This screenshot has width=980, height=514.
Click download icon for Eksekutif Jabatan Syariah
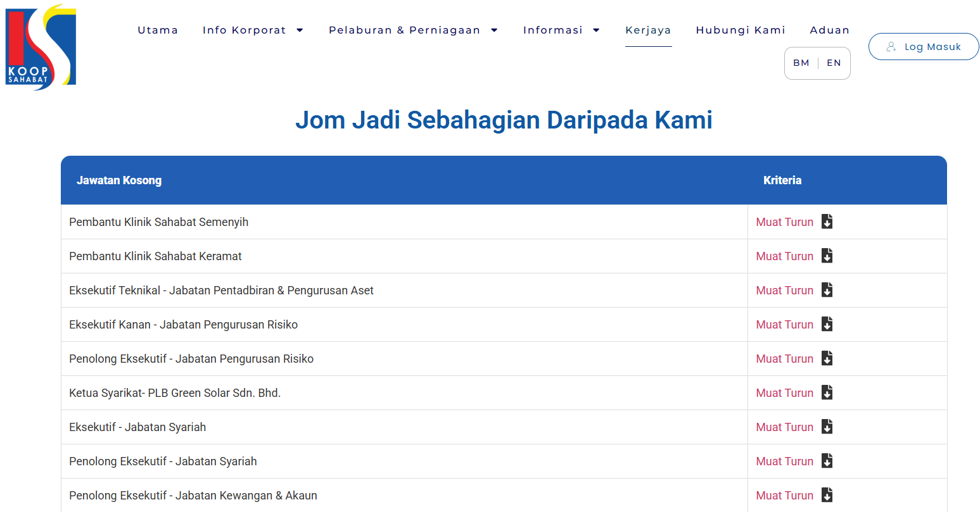click(x=827, y=427)
